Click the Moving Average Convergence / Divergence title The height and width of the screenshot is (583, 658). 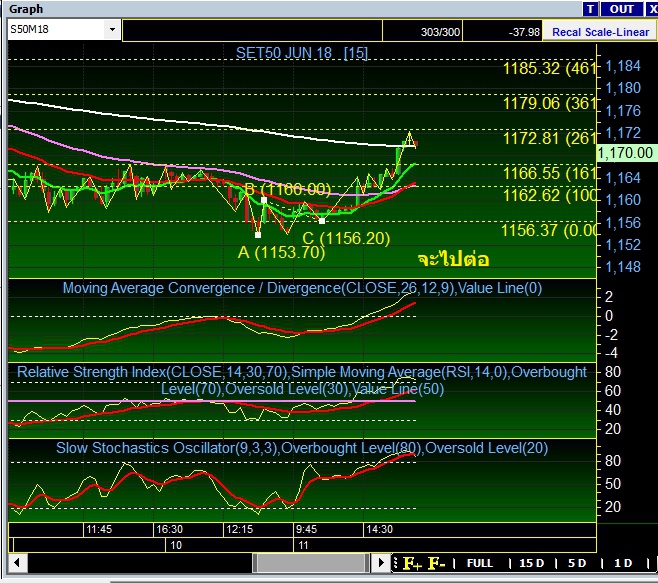[302, 288]
